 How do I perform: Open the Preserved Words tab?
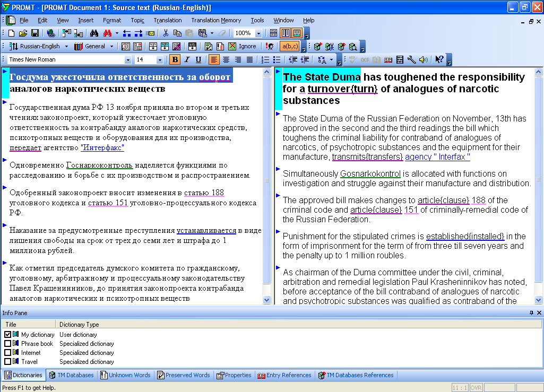(184, 375)
